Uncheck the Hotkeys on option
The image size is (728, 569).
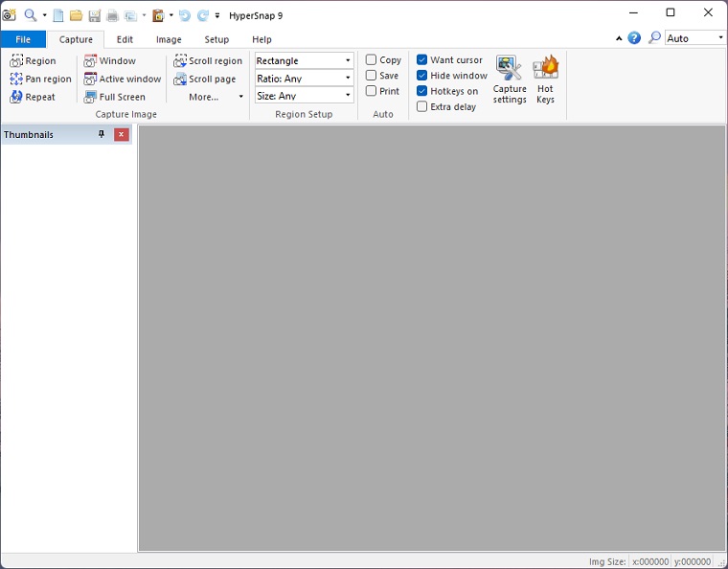point(422,91)
